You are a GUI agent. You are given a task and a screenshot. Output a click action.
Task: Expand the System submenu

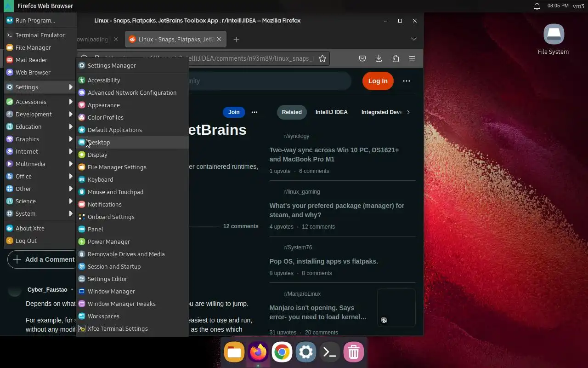pyautogui.click(x=40, y=213)
